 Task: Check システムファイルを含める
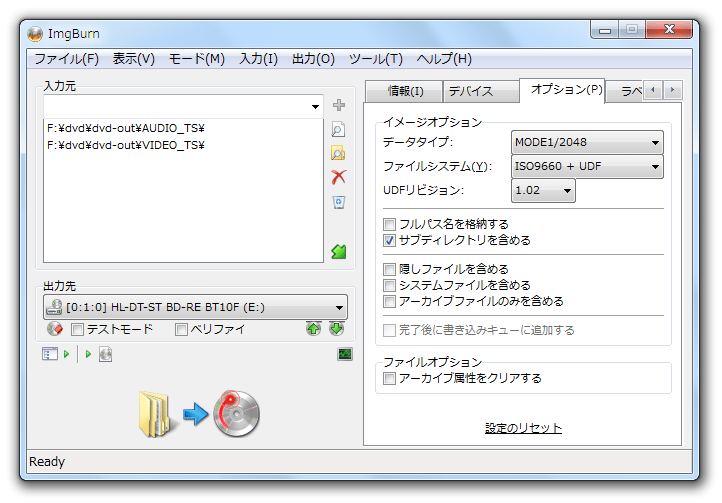[390, 285]
